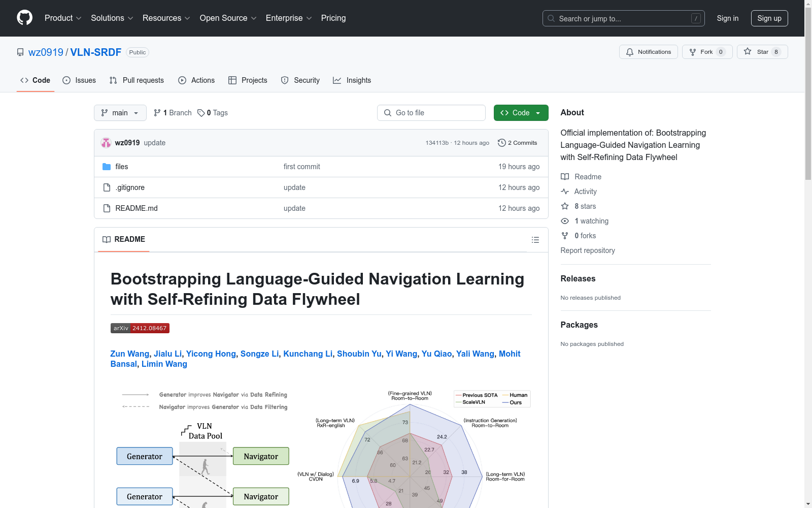
Task: Open the VLN-SRDF repository link
Action: click(96, 52)
